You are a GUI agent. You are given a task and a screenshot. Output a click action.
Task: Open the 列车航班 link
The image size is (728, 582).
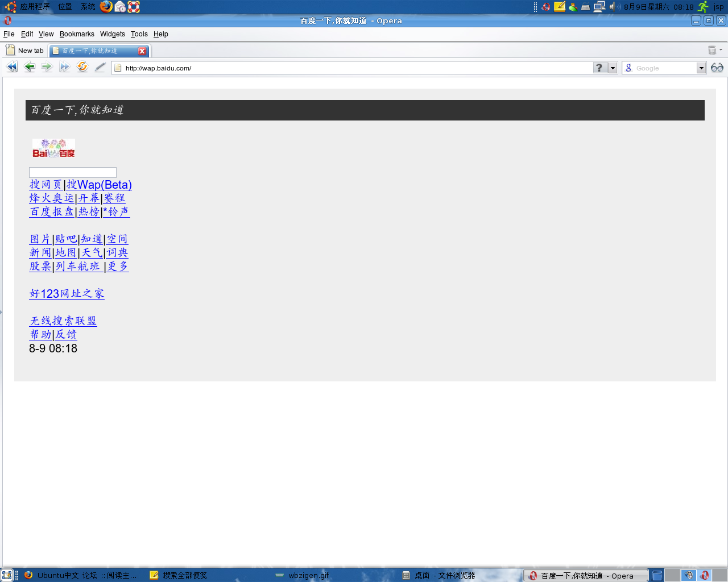click(x=79, y=267)
